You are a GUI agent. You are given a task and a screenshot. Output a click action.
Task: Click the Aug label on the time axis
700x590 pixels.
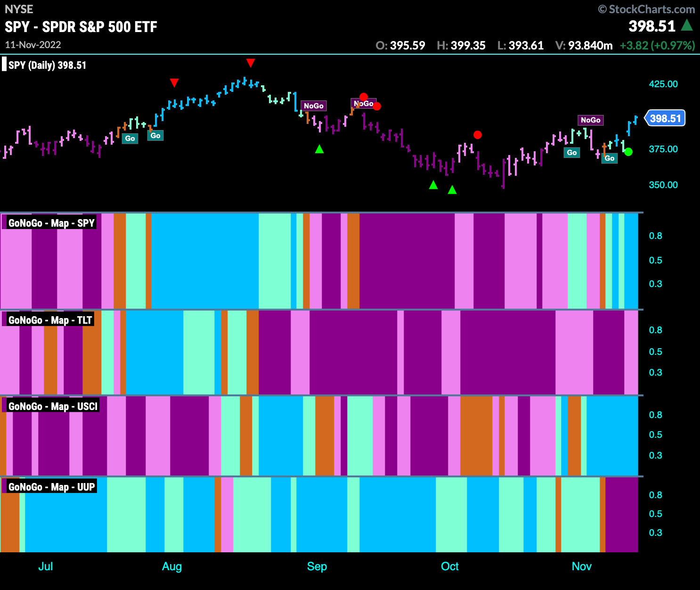click(172, 566)
